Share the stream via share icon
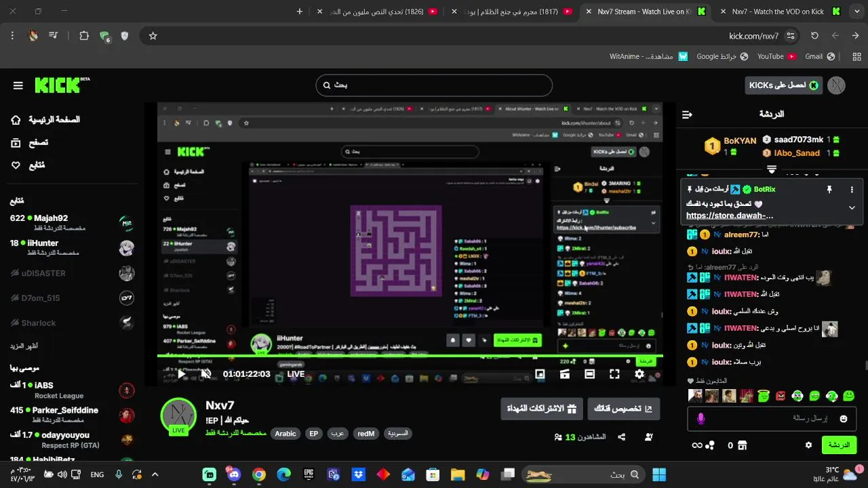 (621, 437)
